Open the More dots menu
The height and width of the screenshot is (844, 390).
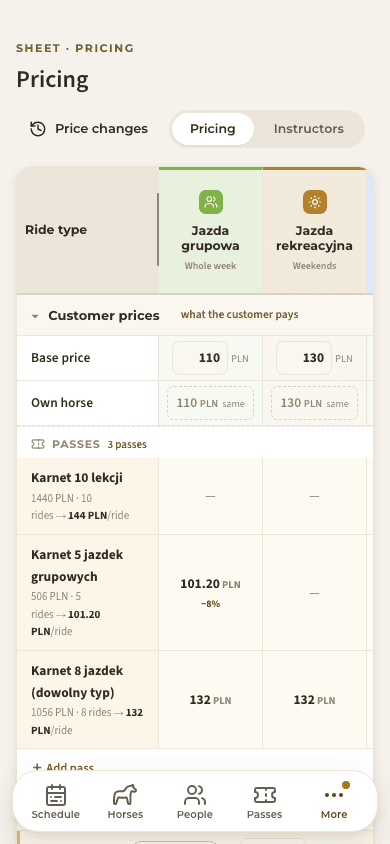pos(334,795)
